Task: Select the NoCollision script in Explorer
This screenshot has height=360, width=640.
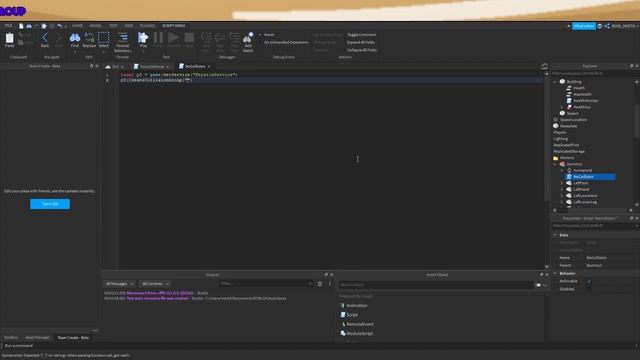Action: pos(590,177)
